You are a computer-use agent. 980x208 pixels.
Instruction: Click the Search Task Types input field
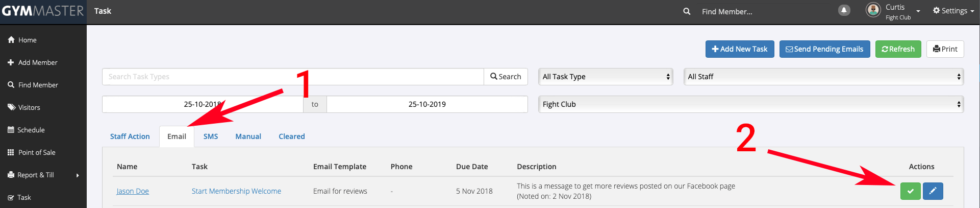pyautogui.click(x=293, y=77)
